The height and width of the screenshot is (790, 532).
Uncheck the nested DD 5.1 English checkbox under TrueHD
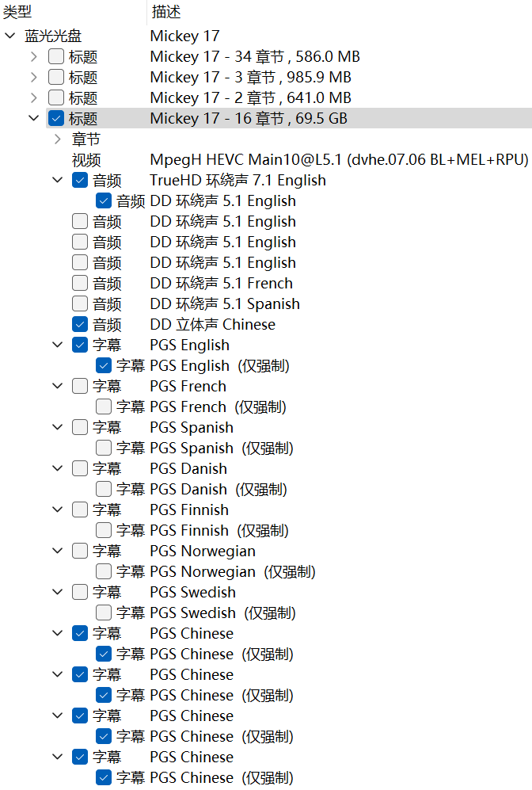point(103,201)
